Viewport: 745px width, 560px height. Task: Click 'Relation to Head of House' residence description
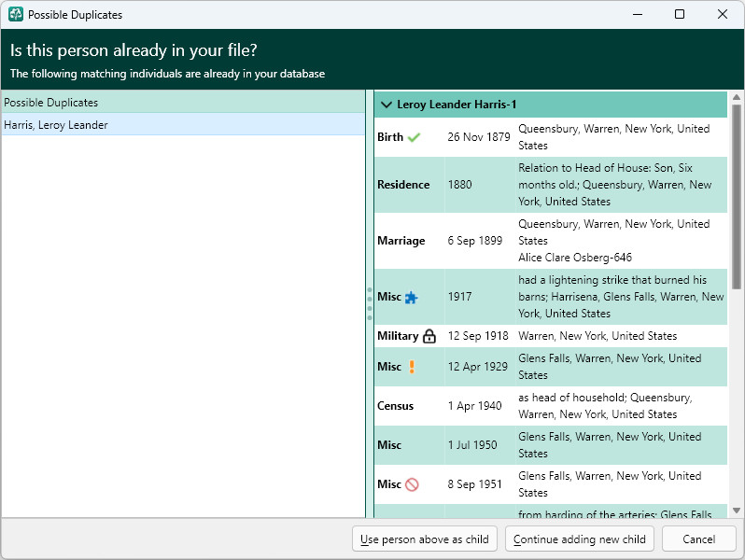(x=615, y=184)
